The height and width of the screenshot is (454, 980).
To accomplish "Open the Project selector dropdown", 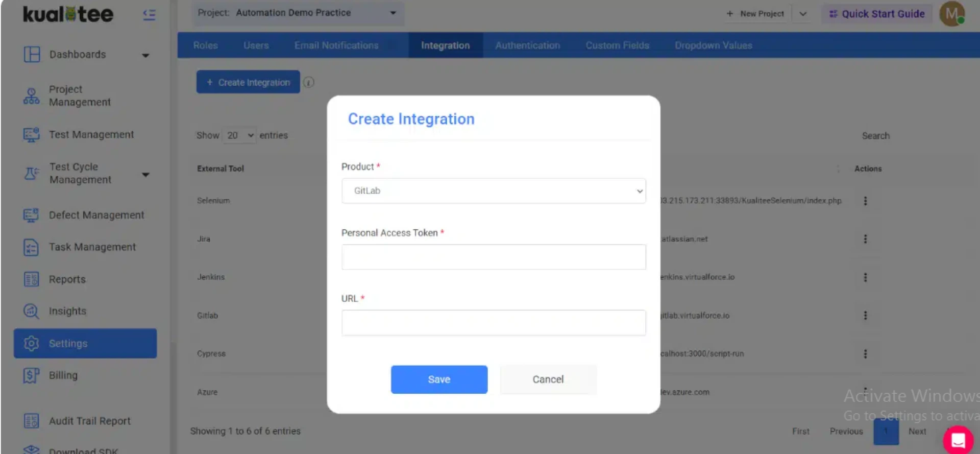I will coord(298,13).
